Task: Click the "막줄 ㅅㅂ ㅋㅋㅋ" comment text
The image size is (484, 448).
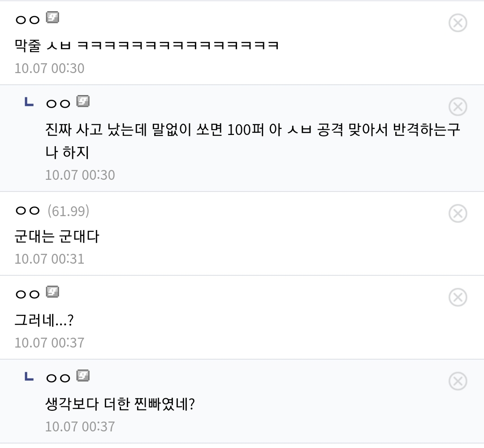Action: click(x=147, y=45)
